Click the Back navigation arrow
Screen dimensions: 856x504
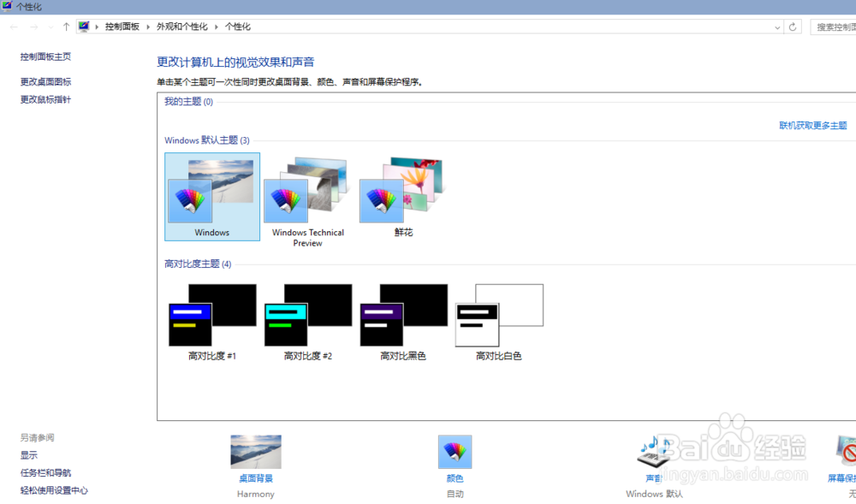(14, 27)
